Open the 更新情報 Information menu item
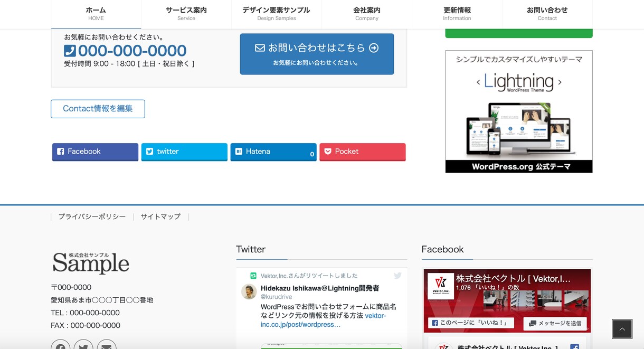Image resolution: width=644 pixels, height=349 pixels. pyautogui.click(x=457, y=14)
